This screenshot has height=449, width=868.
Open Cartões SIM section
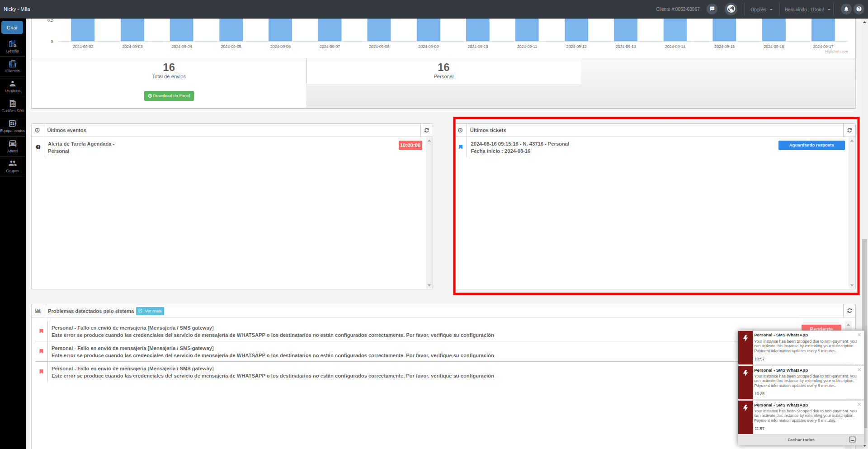tap(13, 106)
